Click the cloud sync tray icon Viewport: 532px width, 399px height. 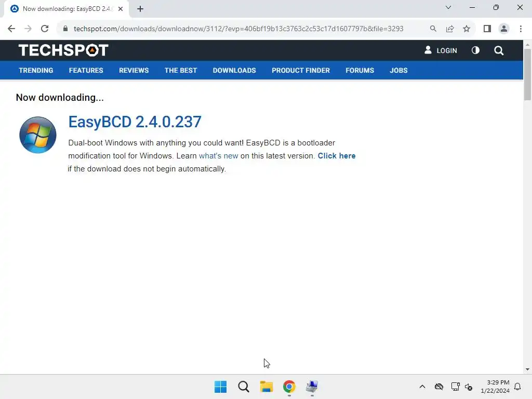(x=438, y=387)
